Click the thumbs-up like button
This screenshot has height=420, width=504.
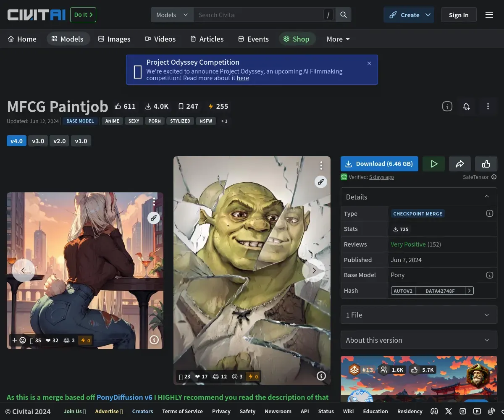(486, 164)
